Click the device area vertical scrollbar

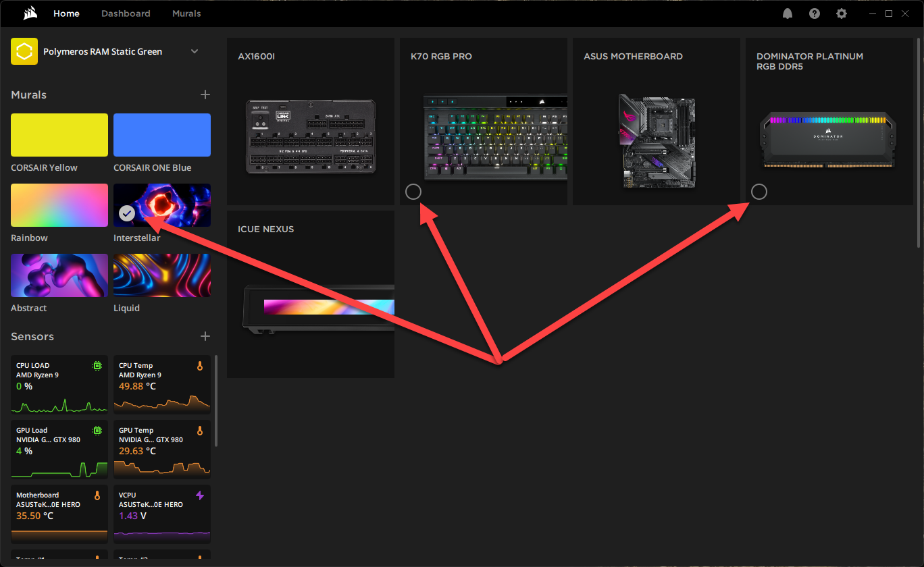(919, 142)
